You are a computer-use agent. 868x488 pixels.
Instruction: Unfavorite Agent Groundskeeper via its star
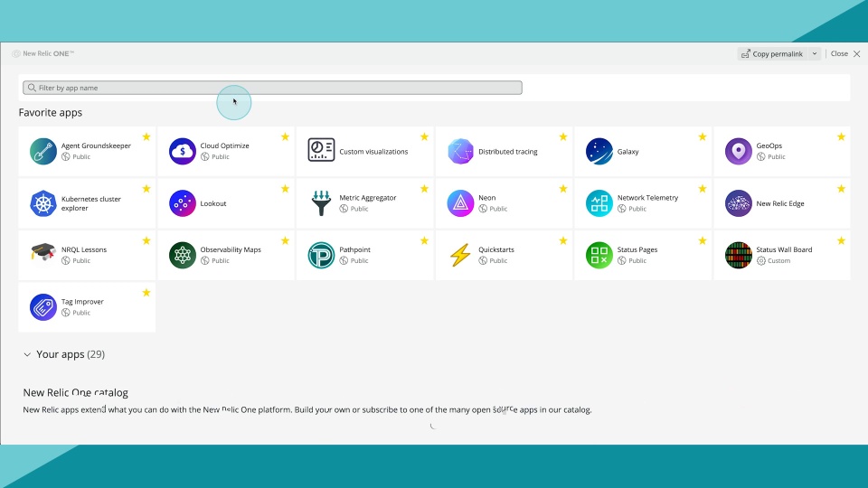pyautogui.click(x=146, y=136)
